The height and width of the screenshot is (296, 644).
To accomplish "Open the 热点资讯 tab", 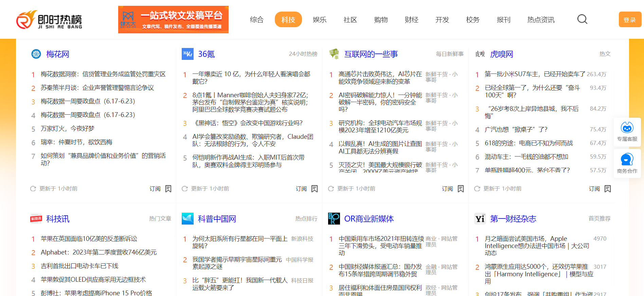I will click(541, 20).
